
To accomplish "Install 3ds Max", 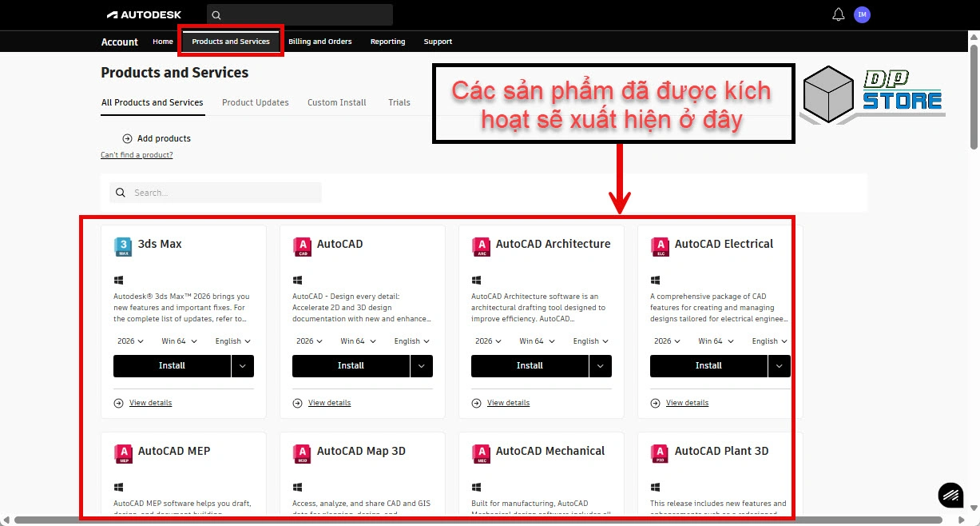I will pyautogui.click(x=172, y=366).
